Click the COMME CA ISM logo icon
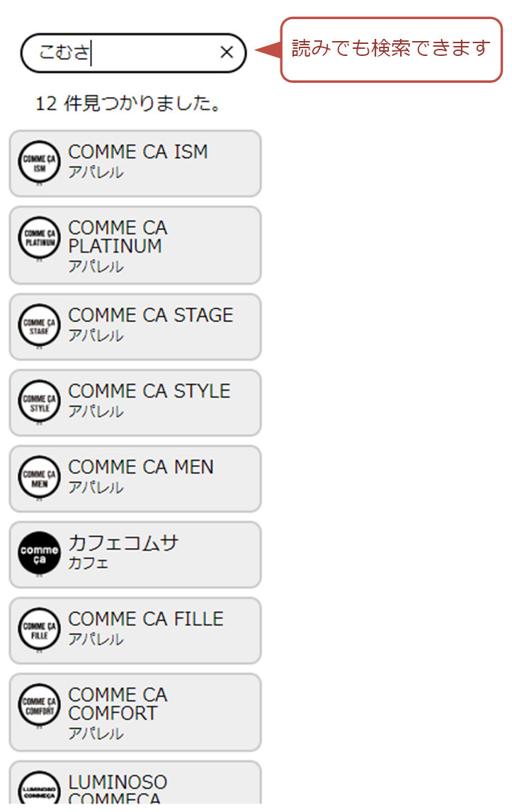Viewport: 512px width, 812px height. [40, 162]
